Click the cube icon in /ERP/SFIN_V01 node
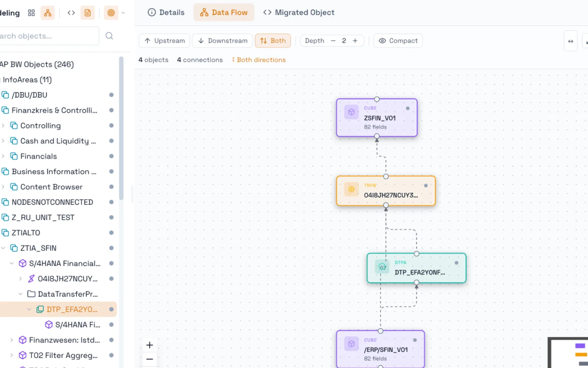588x368 pixels. tap(351, 344)
